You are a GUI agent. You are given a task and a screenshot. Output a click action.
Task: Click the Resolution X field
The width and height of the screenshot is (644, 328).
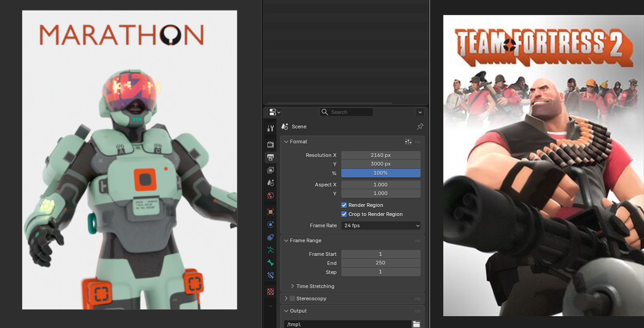coord(381,155)
